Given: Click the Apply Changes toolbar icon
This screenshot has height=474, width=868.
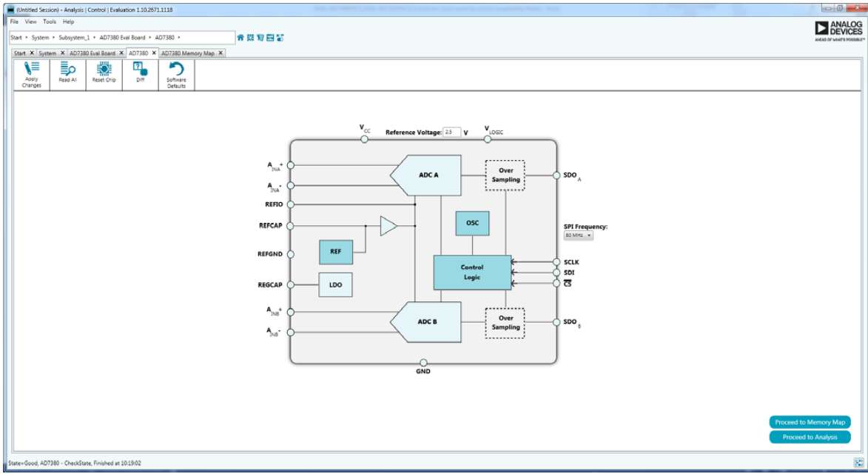Looking at the screenshot, I should (32, 74).
